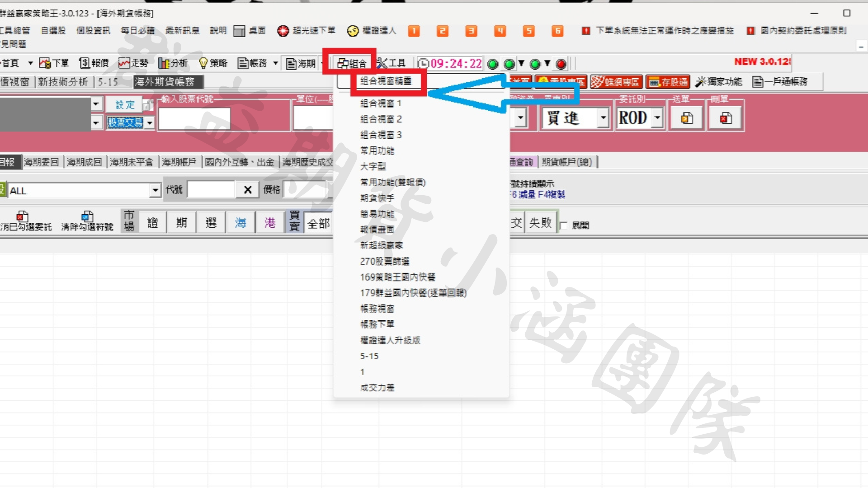Select 組合視窗精靈 menu entry
The height and width of the screenshot is (488, 868).
point(386,81)
